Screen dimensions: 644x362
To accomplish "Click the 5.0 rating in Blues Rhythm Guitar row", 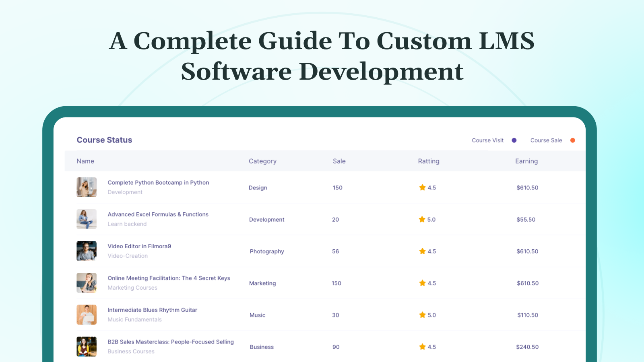I will pos(432,315).
